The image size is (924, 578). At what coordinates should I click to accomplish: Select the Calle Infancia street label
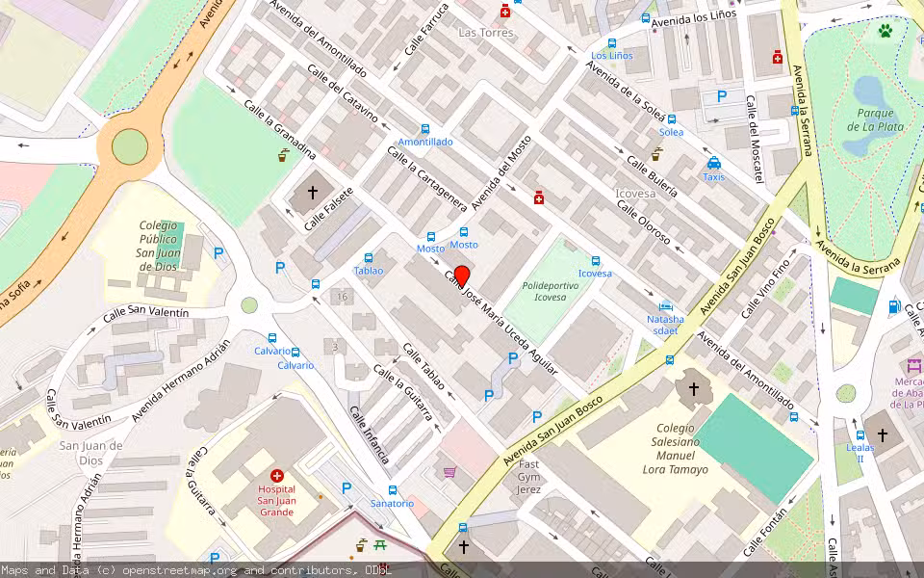coord(370,434)
